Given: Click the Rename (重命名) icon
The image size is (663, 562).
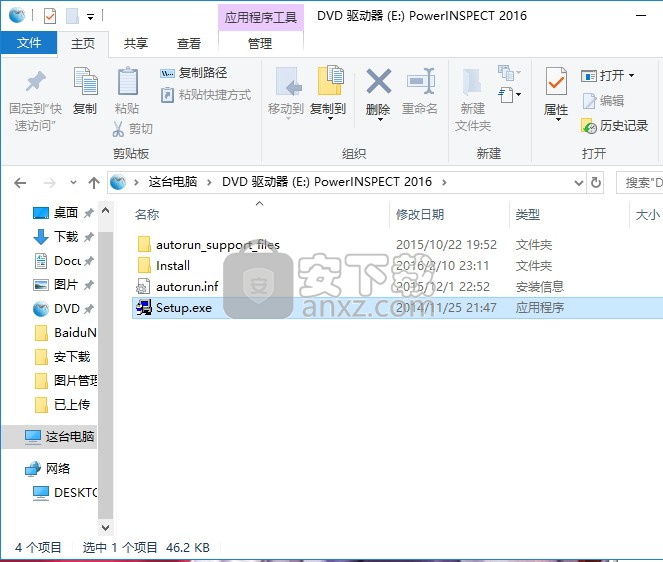Looking at the screenshot, I should click(420, 81).
